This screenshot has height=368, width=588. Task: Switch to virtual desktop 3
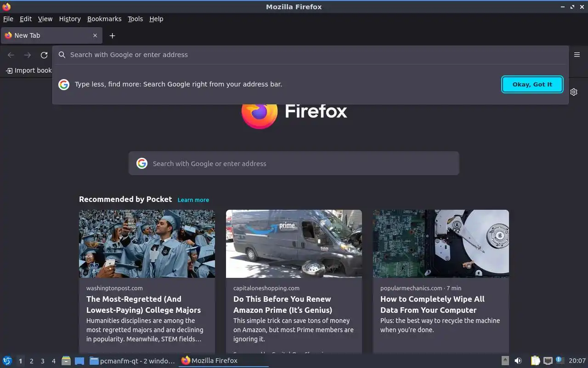click(x=42, y=361)
